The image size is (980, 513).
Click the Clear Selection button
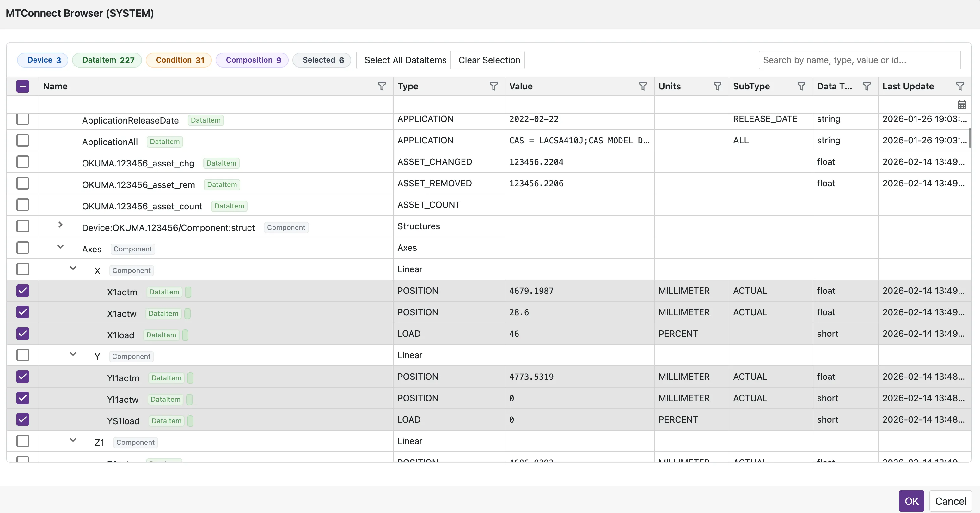[x=489, y=60]
